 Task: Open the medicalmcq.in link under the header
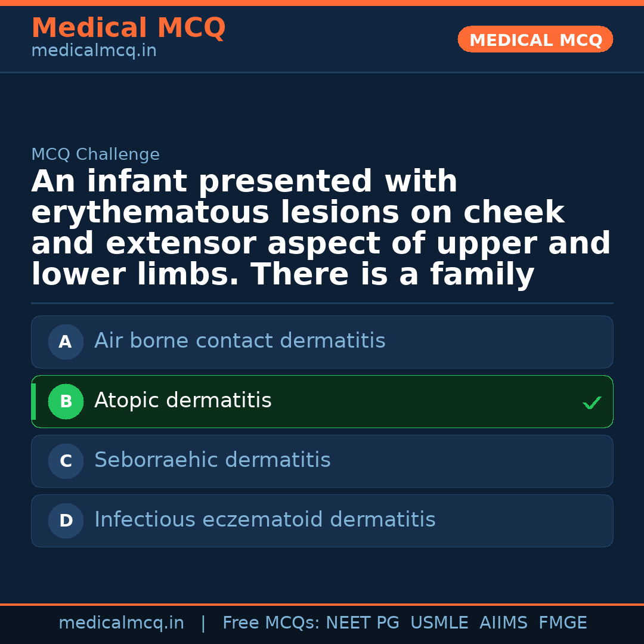pos(94,51)
